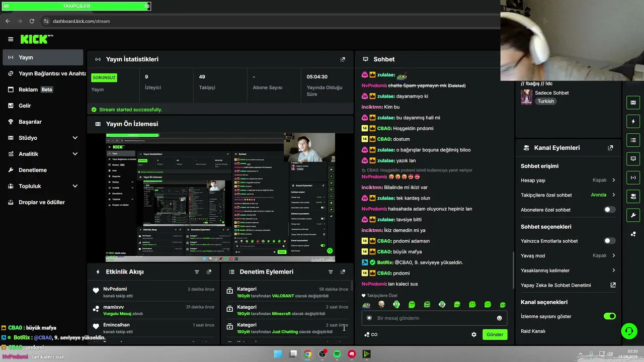Click the chat identity shield icon
Viewport: 644px width, 362px height.
tap(369, 318)
